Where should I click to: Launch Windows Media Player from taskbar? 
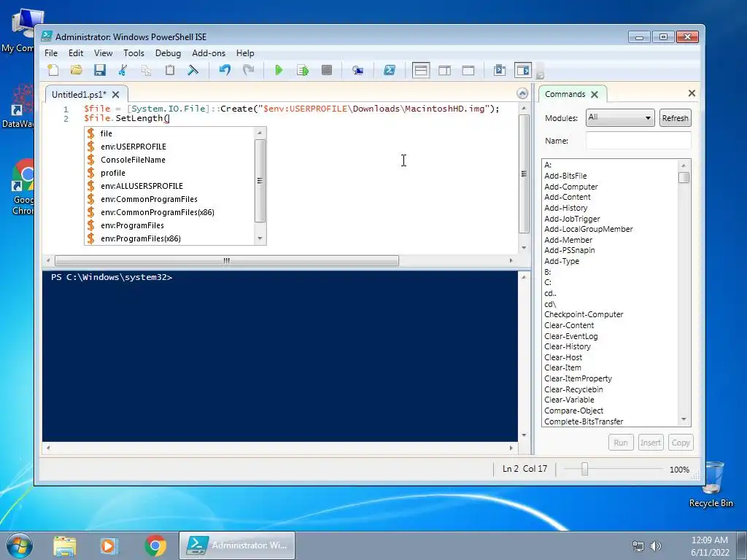click(x=109, y=545)
